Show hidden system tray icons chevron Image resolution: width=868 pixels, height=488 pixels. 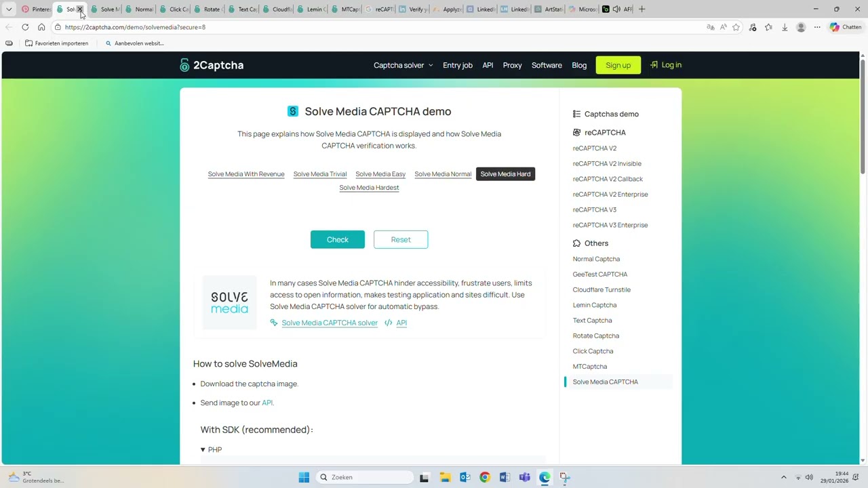[783, 477]
